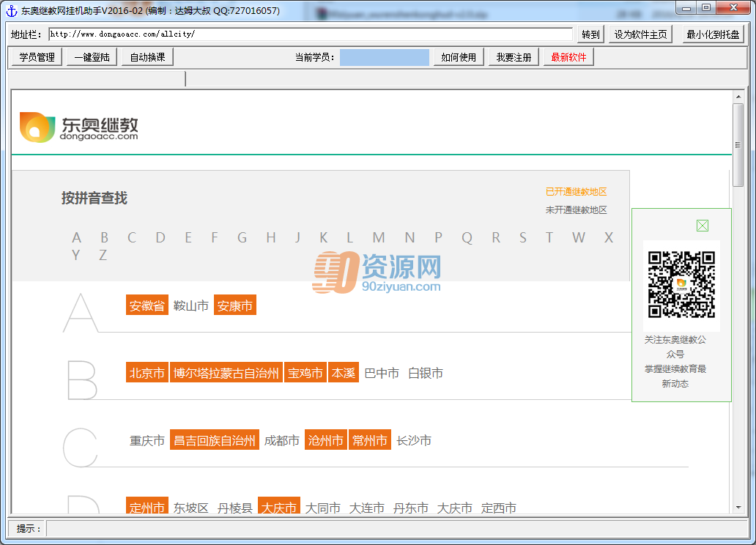The height and width of the screenshot is (545, 756).
Task: Choose 安康市 city
Action: pos(235,305)
